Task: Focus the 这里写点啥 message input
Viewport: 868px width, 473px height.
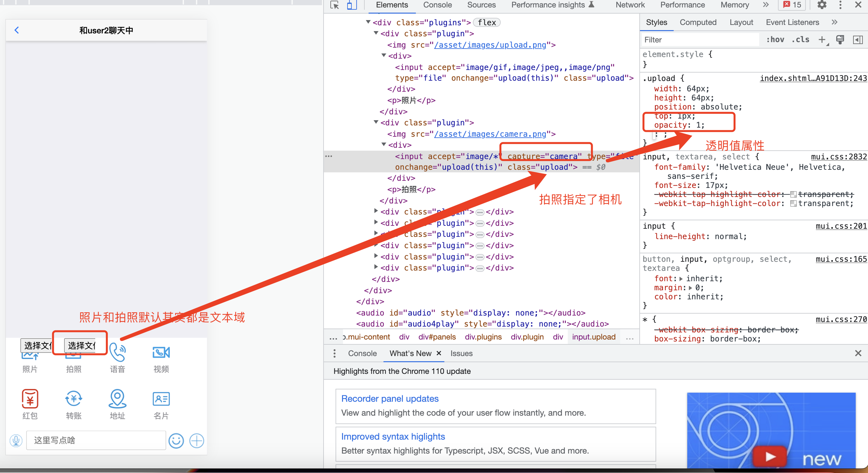Action: tap(96, 440)
